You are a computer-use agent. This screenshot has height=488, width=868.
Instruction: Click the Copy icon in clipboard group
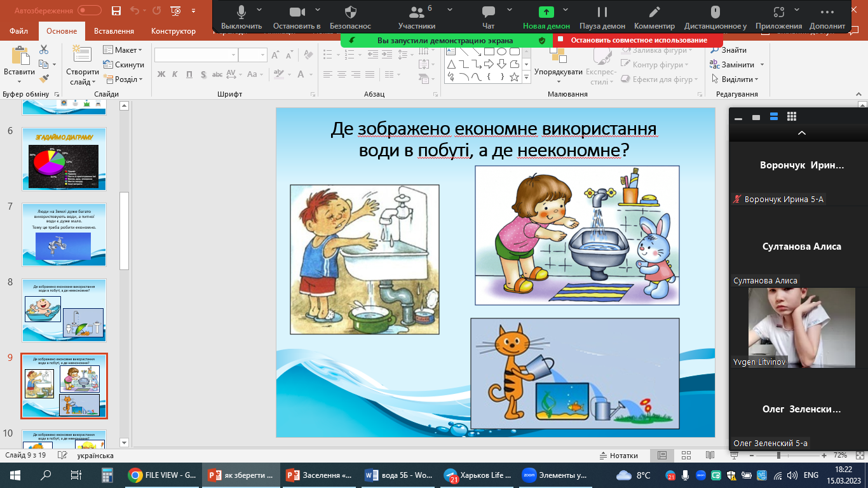43,64
